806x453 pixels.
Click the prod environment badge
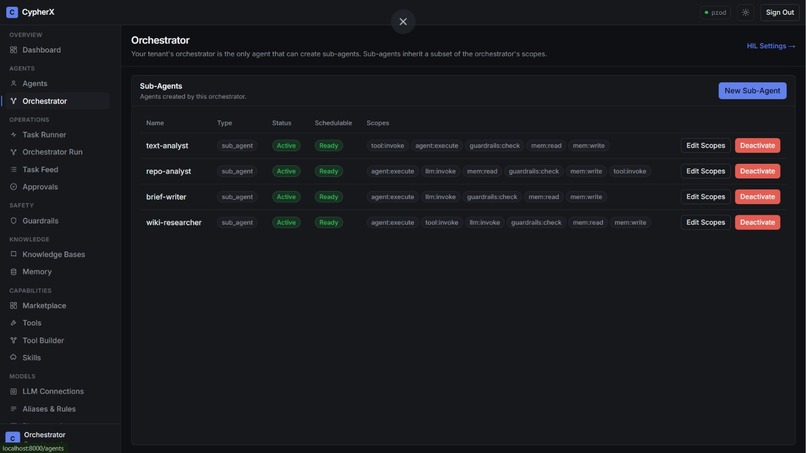point(716,12)
